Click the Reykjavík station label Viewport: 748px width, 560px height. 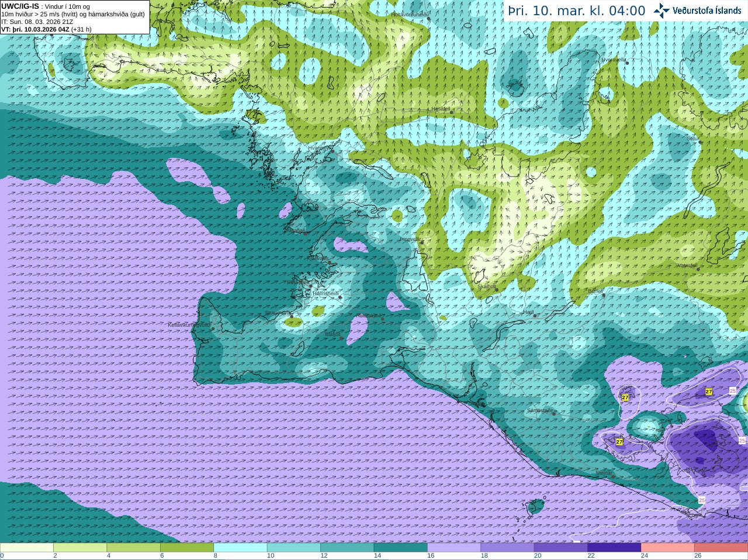pos(298,282)
